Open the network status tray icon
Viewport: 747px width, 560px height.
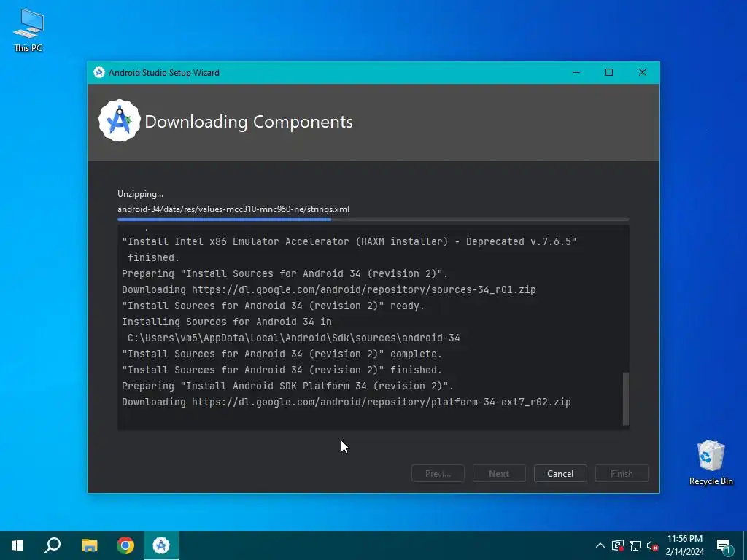pos(635,545)
